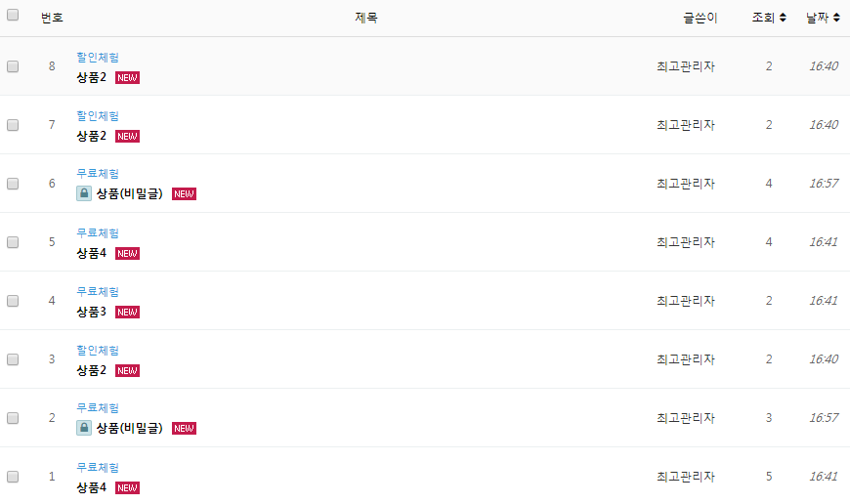
Task: Filter by 무료체험 category in row 5
Action: [98, 232]
